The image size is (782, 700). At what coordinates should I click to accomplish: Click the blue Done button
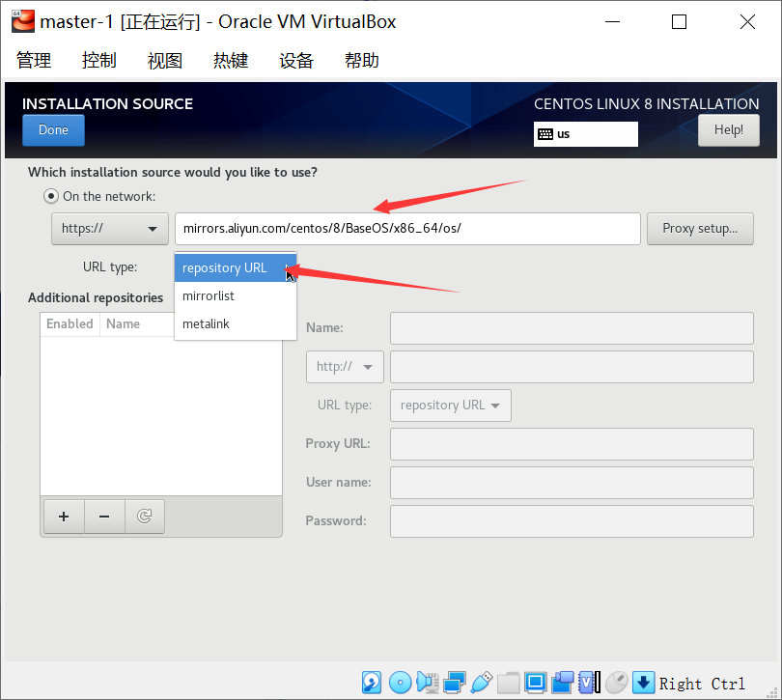[x=53, y=130]
